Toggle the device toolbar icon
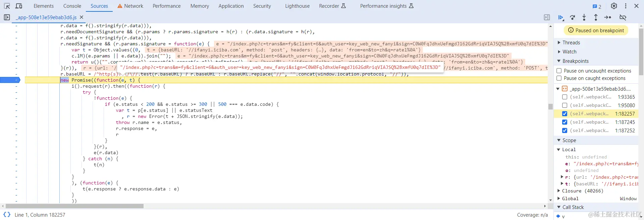 [x=19, y=6]
